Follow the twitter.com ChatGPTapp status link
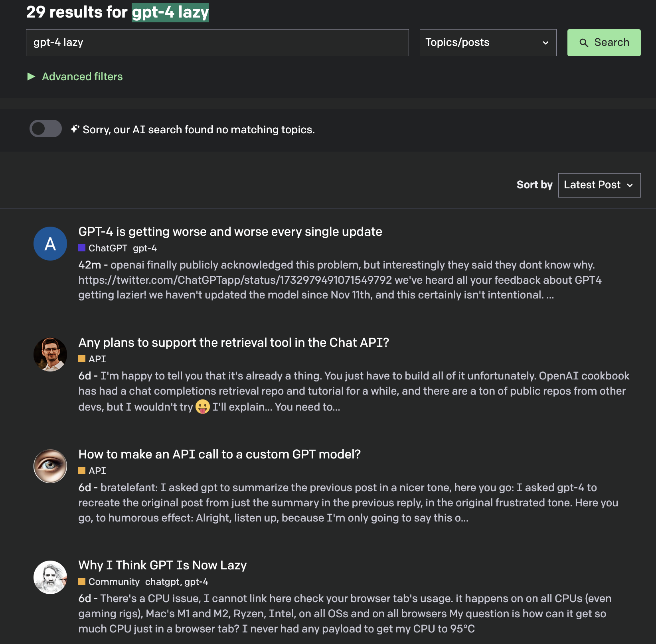Image resolution: width=656 pixels, height=644 pixels. point(235,280)
